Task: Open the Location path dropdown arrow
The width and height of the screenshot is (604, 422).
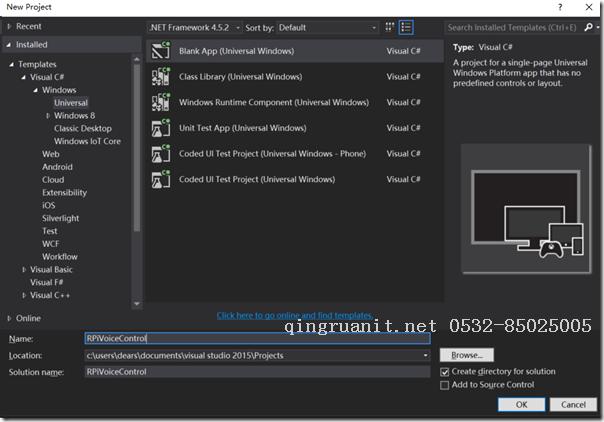Action: click(425, 355)
